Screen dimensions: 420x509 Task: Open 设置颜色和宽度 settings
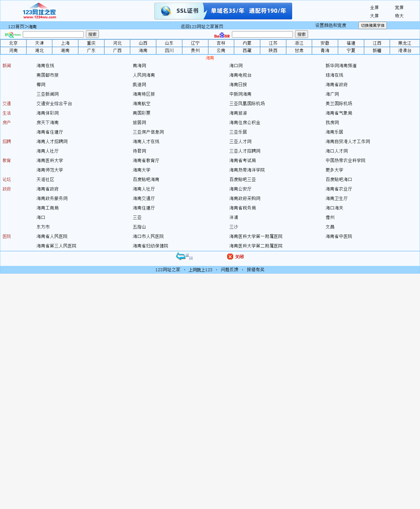[331, 25]
